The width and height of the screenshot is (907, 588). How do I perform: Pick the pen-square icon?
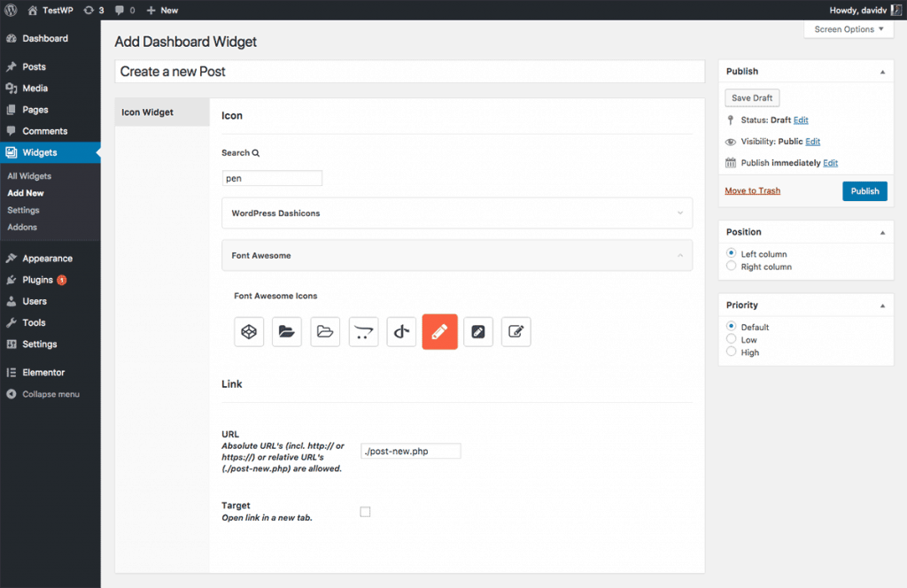point(477,331)
